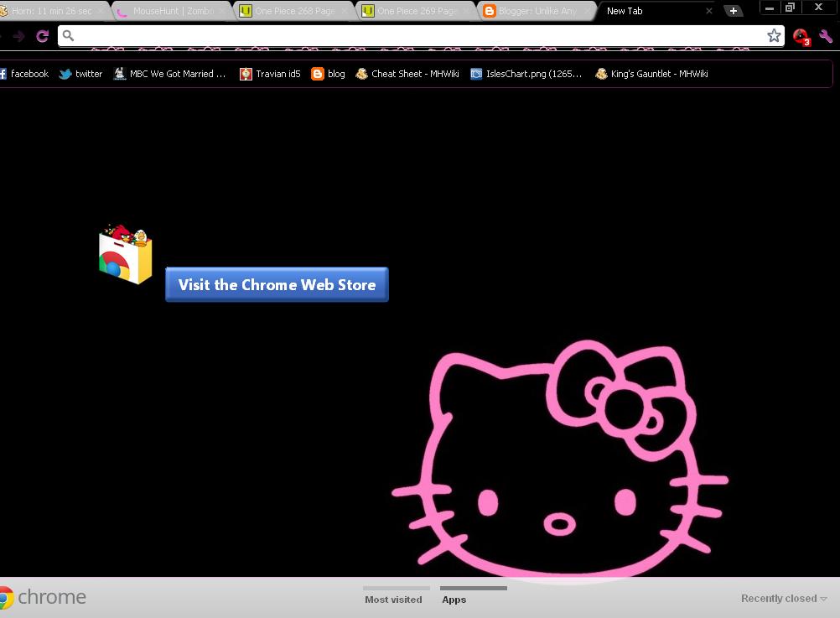Click Visit the Chrome Web Store button
Screen dimensions: 840x618
coord(277,284)
